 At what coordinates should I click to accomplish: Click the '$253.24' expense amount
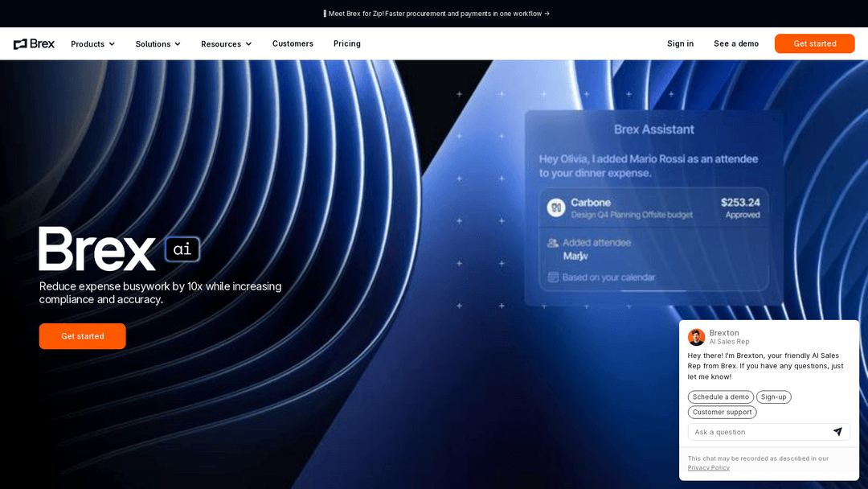tap(740, 202)
